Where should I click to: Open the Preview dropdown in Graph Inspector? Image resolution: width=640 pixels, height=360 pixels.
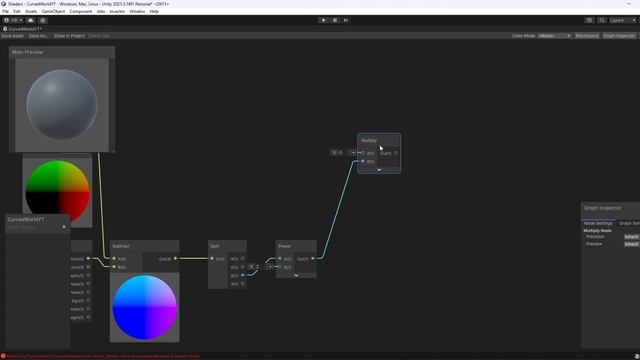[x=631, y=244]
